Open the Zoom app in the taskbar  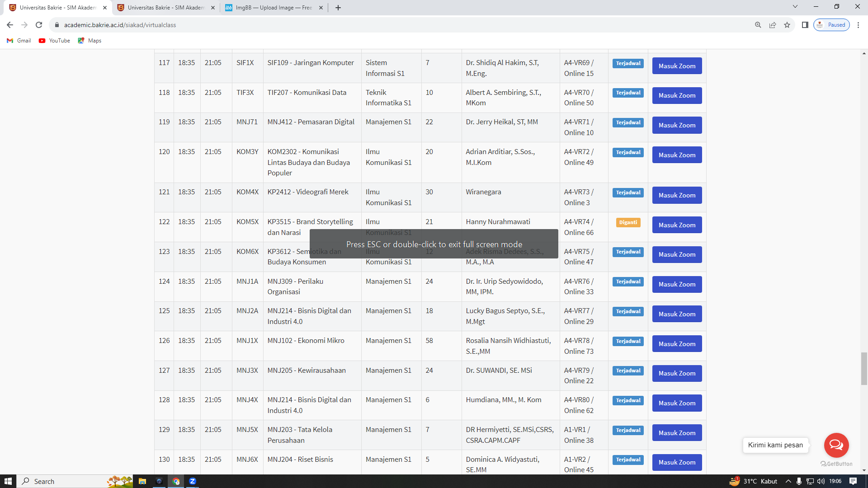(x=193, y=481)
